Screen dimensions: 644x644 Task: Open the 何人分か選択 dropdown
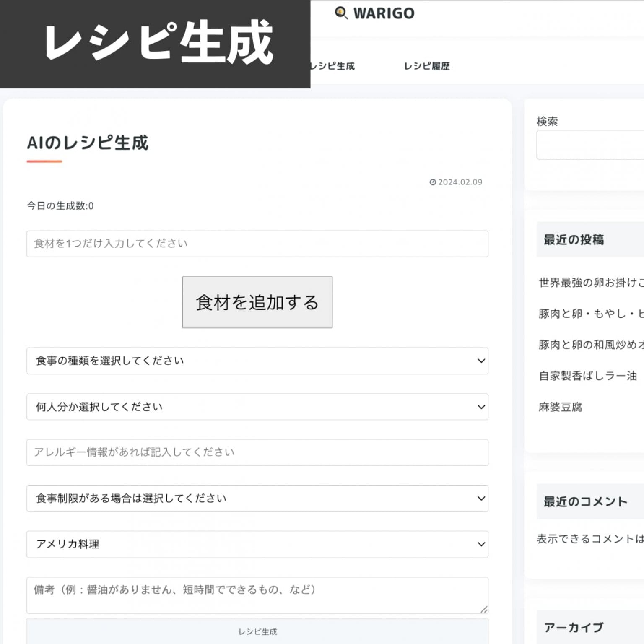257,407
